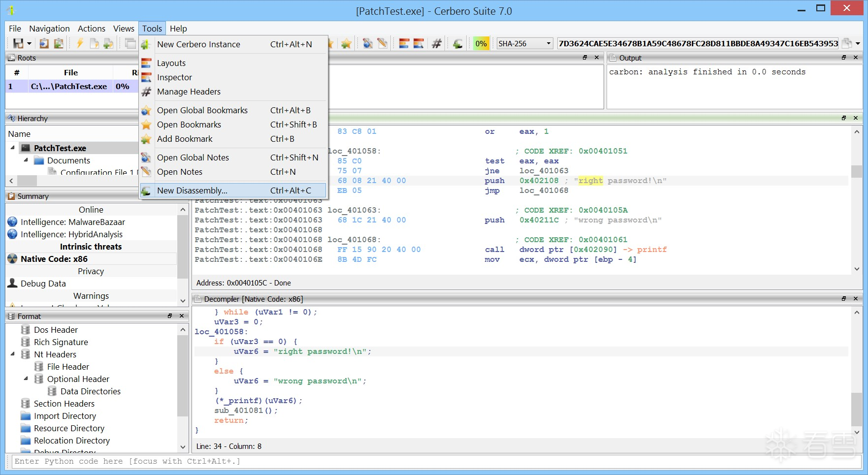Click the Save icon in the toolbar
The width and height of the screenshot is (868, 475).
click(x=18, y=44)
